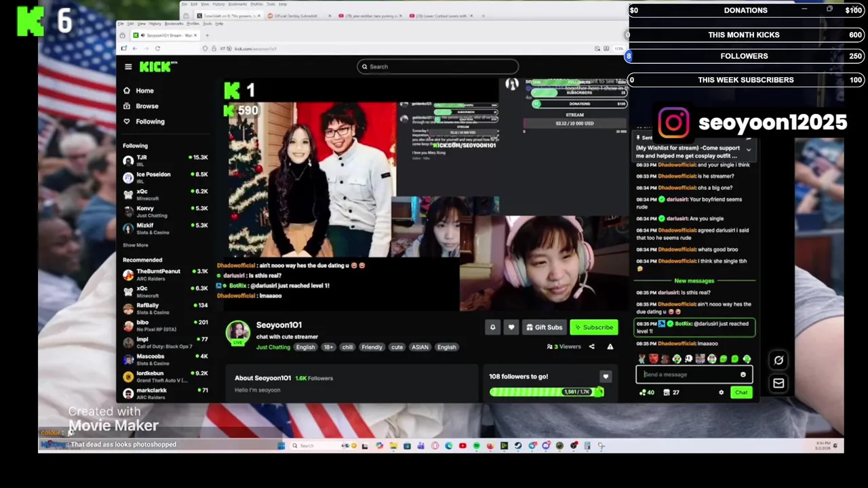The image size is (868, 488).
Task: Open impl recommended channel
Action: point(165,342)
